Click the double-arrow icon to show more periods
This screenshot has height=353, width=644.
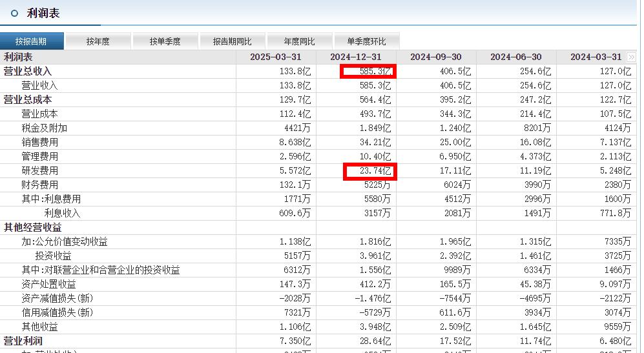[631, 57]
